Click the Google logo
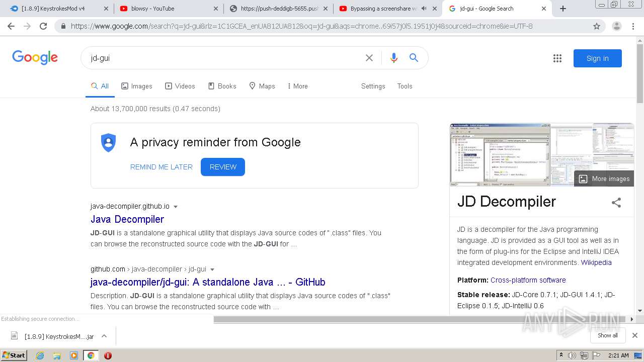 [x=35, y=58]
